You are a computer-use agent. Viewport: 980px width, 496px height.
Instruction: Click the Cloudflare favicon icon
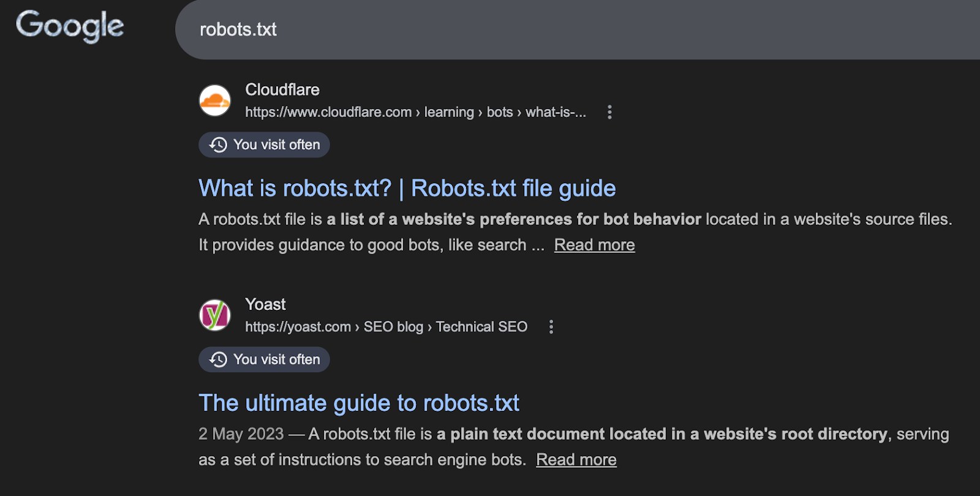coord(215,100)
